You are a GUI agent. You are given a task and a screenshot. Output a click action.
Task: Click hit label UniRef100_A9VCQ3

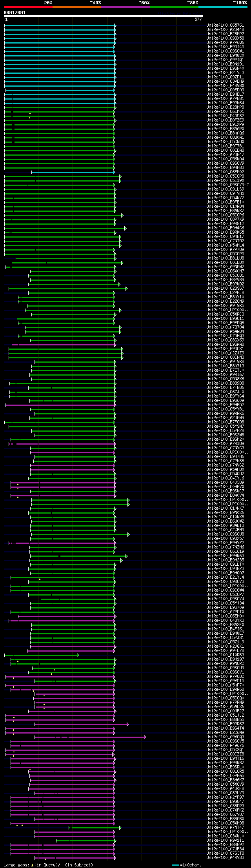tap(225, 737)
